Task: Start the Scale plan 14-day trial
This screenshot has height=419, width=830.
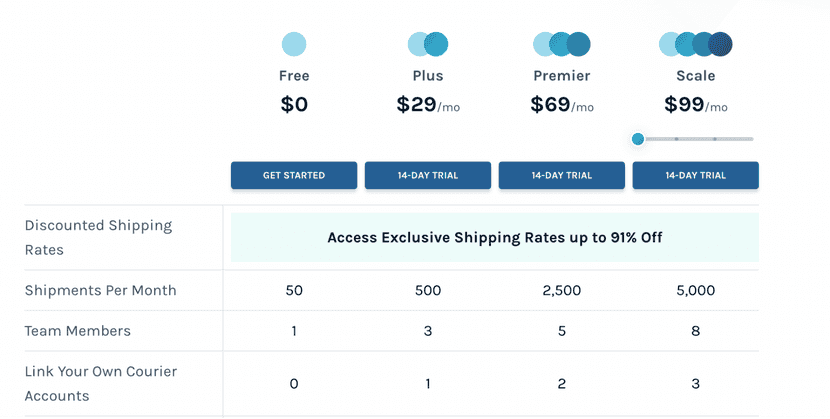Action: point(695,175)
